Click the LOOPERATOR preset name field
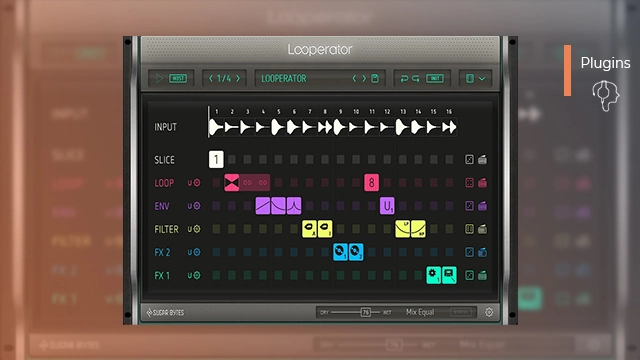Viewport: 640px width, 360px height. coord(284,78)
